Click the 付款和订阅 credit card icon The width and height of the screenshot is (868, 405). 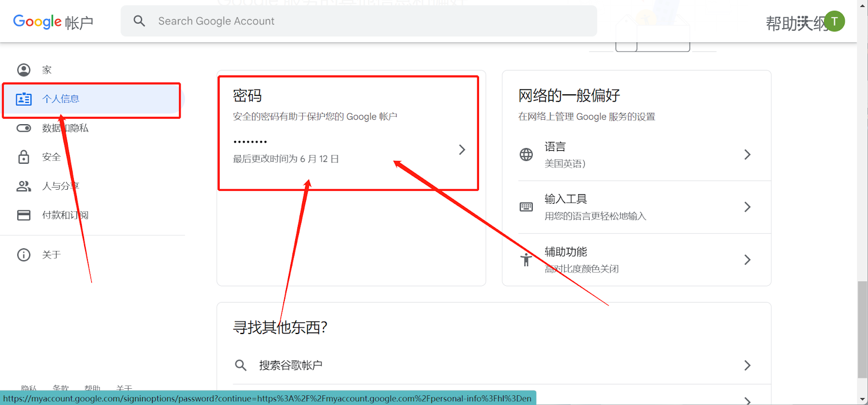[24, 215]
